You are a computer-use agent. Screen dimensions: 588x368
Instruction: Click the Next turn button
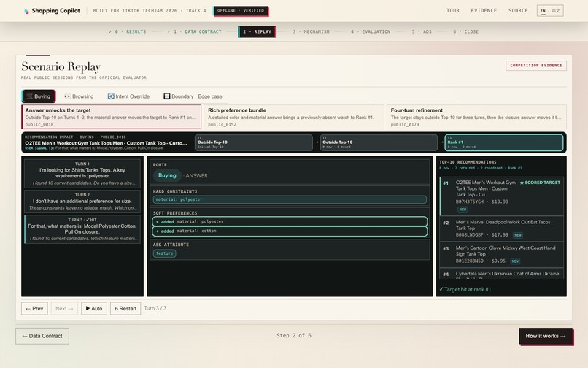pyautogui.click(x=64, y=309)
